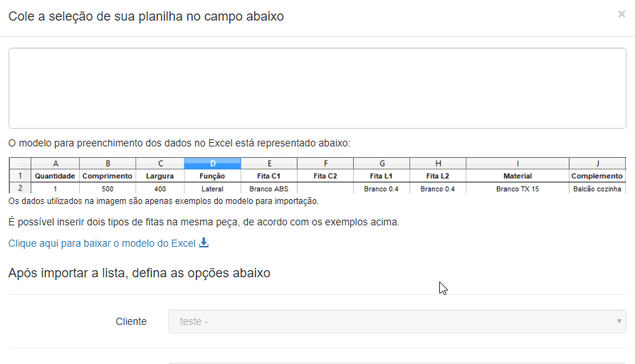Click the 'Largura' header cell
This screenshot has width=635, height=364.
click(159, 176)
